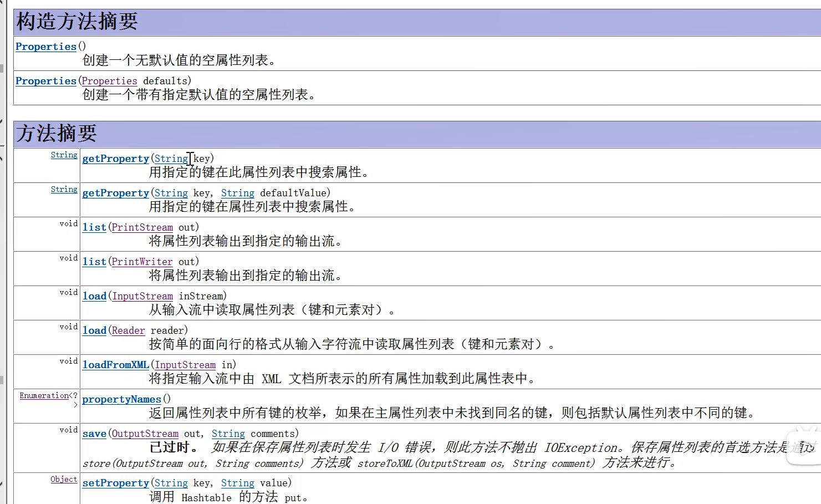The height and width of the screenshot is (504, 821).
Task: Click text '创建一个无默认值的空属性列表。'
Action: [180, 60]
